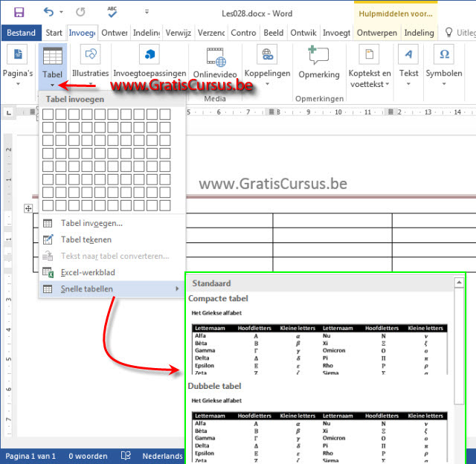476x464 pixels.
Task: Open the Verzendlijsten tab
Action: (x=211, y=33)
